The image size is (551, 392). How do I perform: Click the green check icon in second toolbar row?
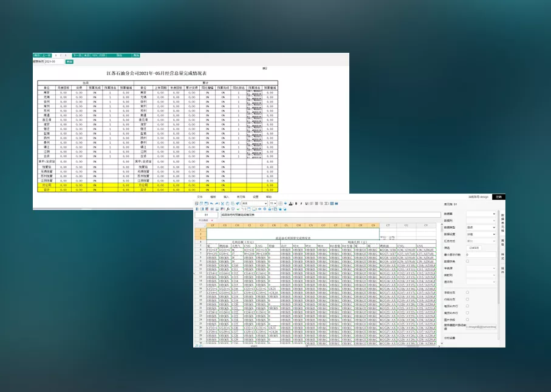click(x=238, y=209)
